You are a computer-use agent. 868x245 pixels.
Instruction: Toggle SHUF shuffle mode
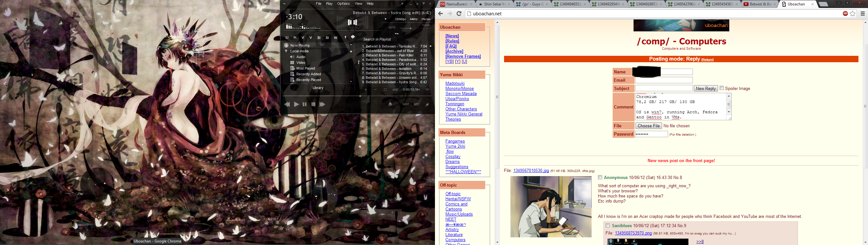406,104
